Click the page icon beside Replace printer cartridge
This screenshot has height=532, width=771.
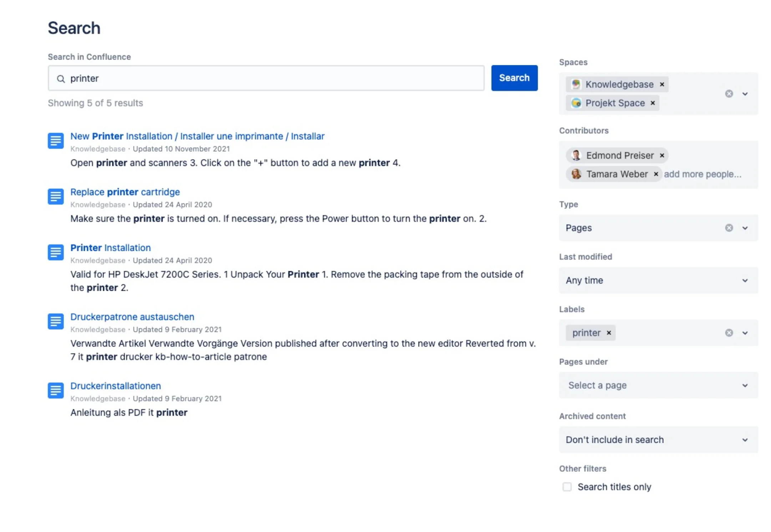[x=56, y=197]
